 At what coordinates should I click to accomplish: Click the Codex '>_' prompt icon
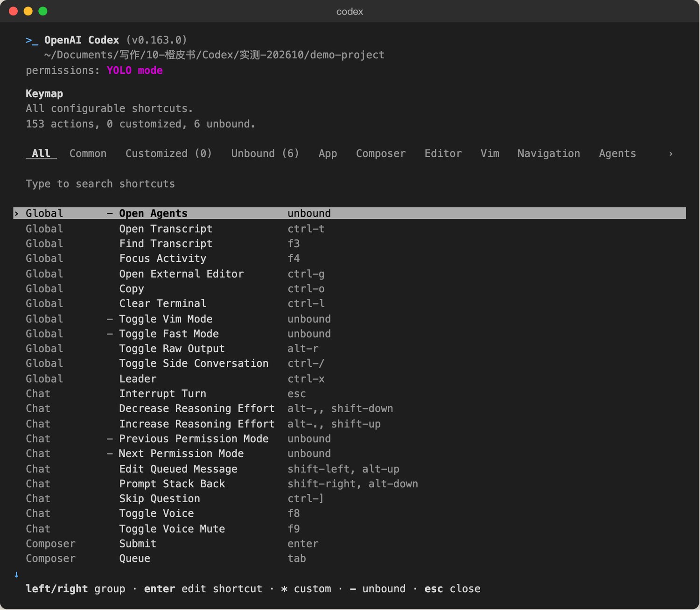coord(32,41)
